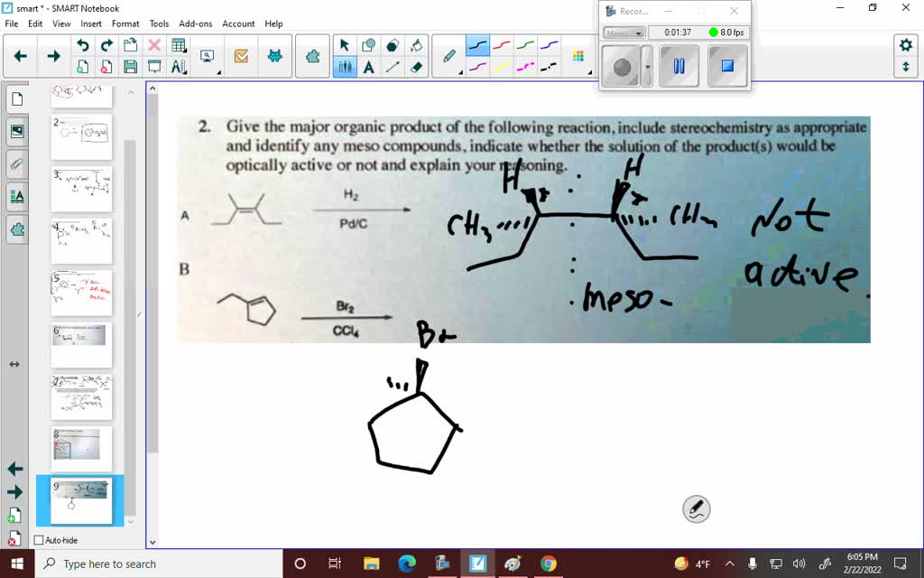Image resolution: width=924 pixels, height=578 pixels.
Task: Open the Tools menu
Action: pos(159,23)
